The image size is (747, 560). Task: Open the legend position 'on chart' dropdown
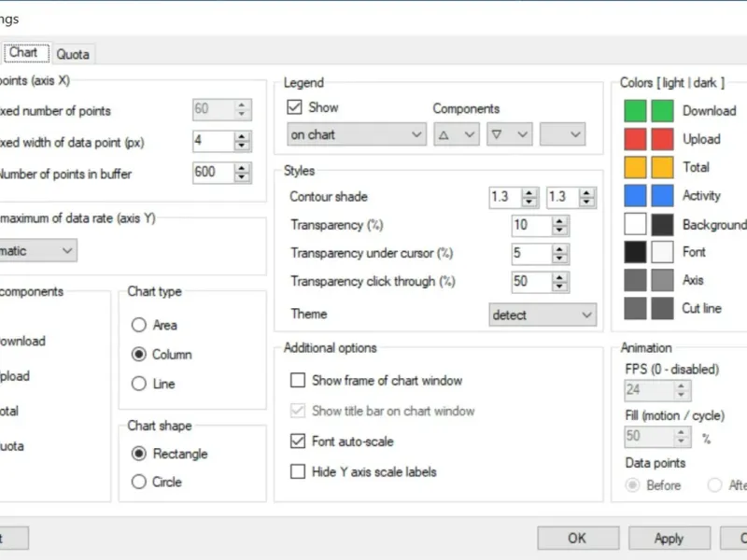tap(357, 134)
